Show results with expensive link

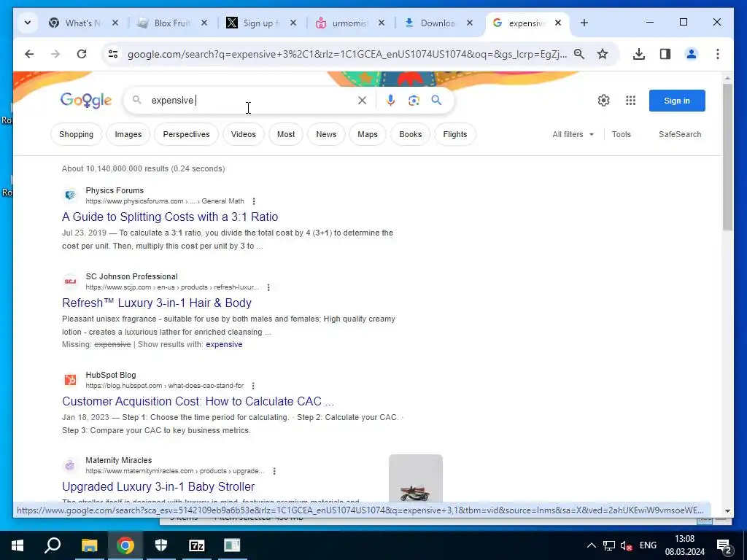click(x=224, y=344)
